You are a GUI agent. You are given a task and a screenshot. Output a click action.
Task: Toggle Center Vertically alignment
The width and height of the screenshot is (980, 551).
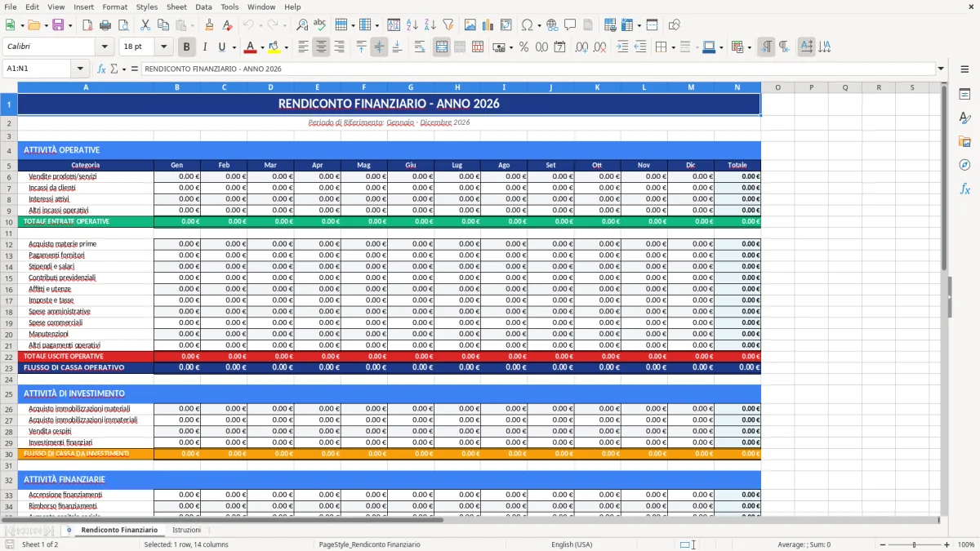pos(379,47)
